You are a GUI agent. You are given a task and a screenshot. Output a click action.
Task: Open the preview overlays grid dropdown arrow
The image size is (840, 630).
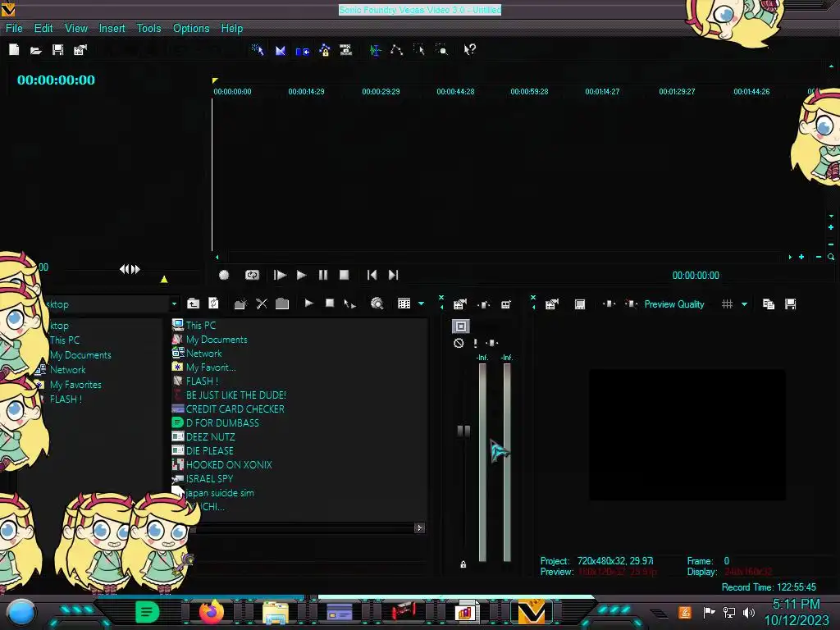(x=744, y=304)
